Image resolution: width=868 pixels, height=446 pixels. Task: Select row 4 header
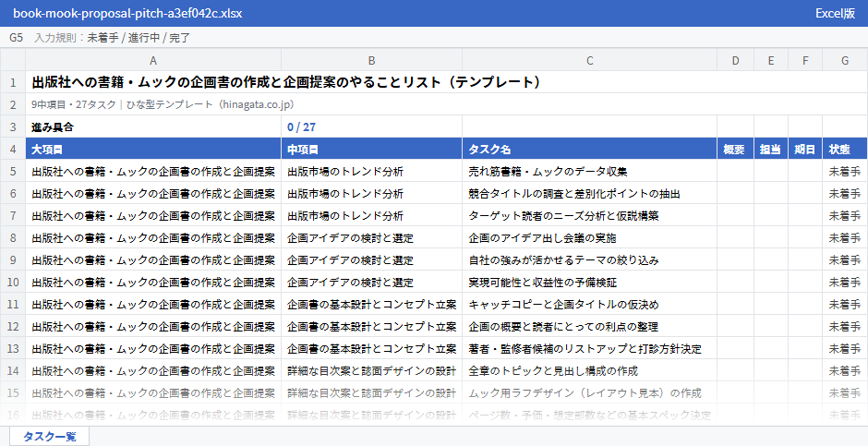coord(13,149)
